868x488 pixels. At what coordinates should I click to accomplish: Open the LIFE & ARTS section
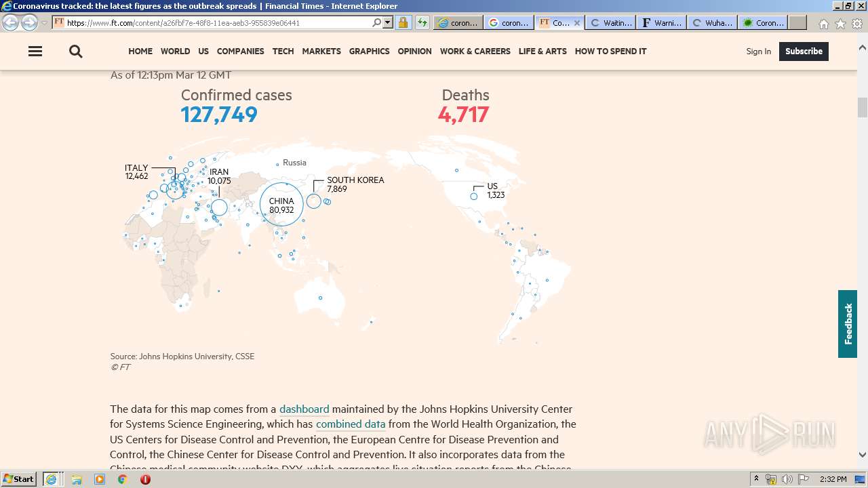click(542, 52)
